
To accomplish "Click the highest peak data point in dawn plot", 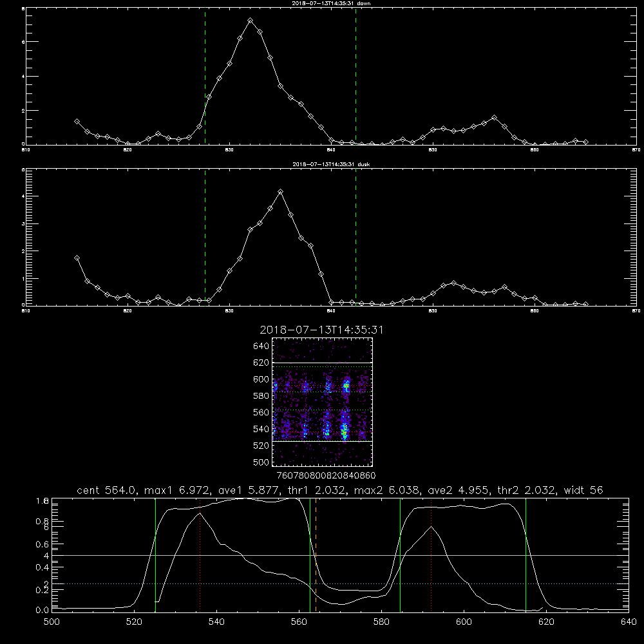I will (250, 20).
